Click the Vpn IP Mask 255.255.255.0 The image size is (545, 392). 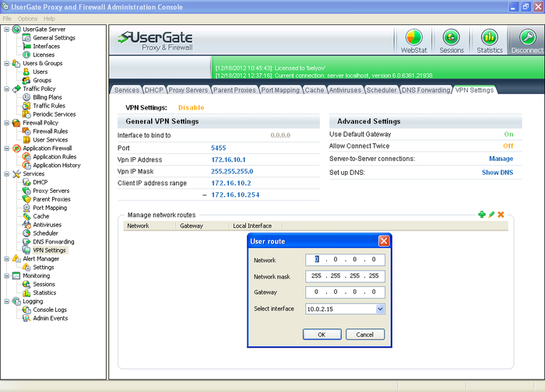[232, 172]
